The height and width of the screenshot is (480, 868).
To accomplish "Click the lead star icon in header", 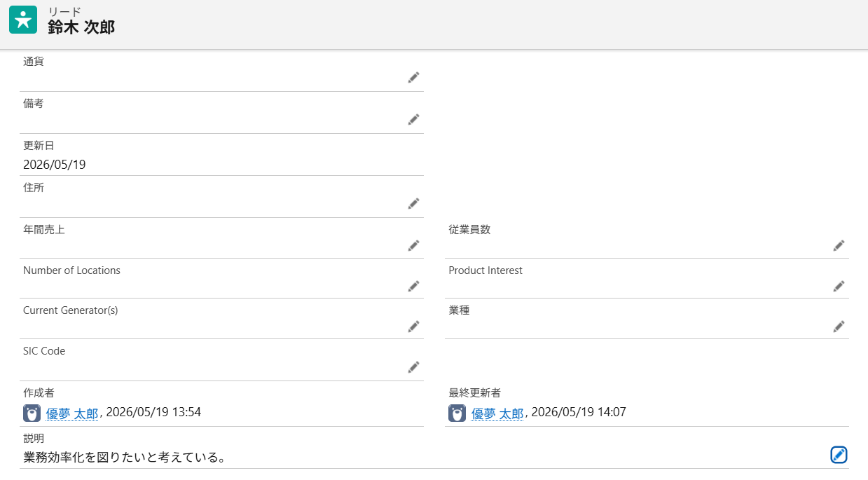I will click(23, 20).
